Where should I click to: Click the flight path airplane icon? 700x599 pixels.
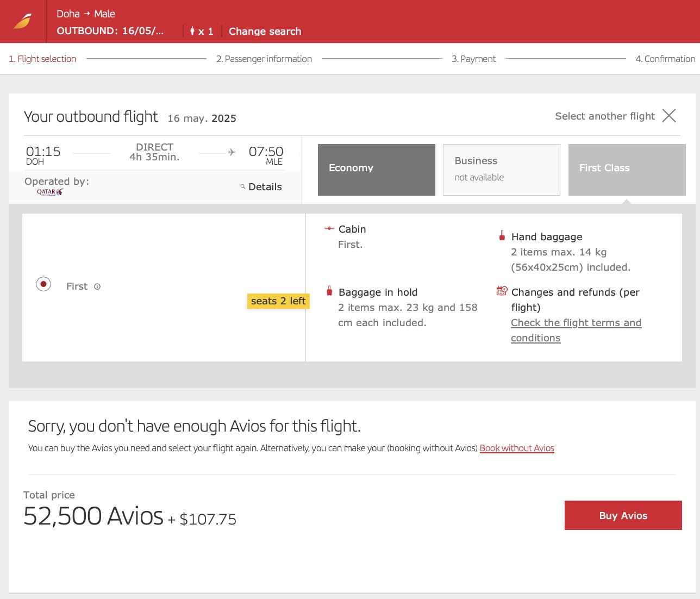click(232, 152)
